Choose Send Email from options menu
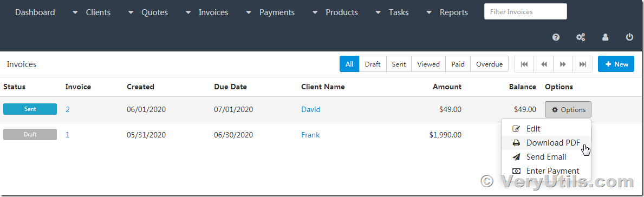This screenshot has width=644, height=197. [x=547, y=157]
